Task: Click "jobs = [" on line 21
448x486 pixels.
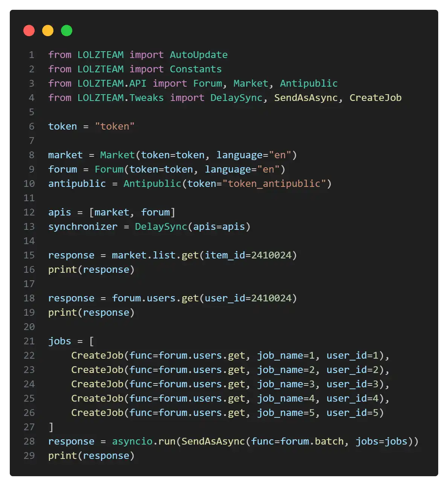Action: (x=71, y=341)
